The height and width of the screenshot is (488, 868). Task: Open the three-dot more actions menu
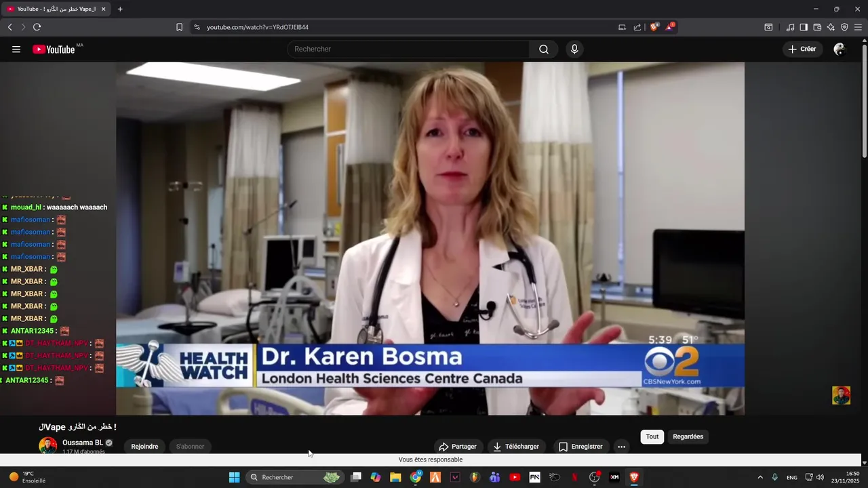(x=621, y=447)
